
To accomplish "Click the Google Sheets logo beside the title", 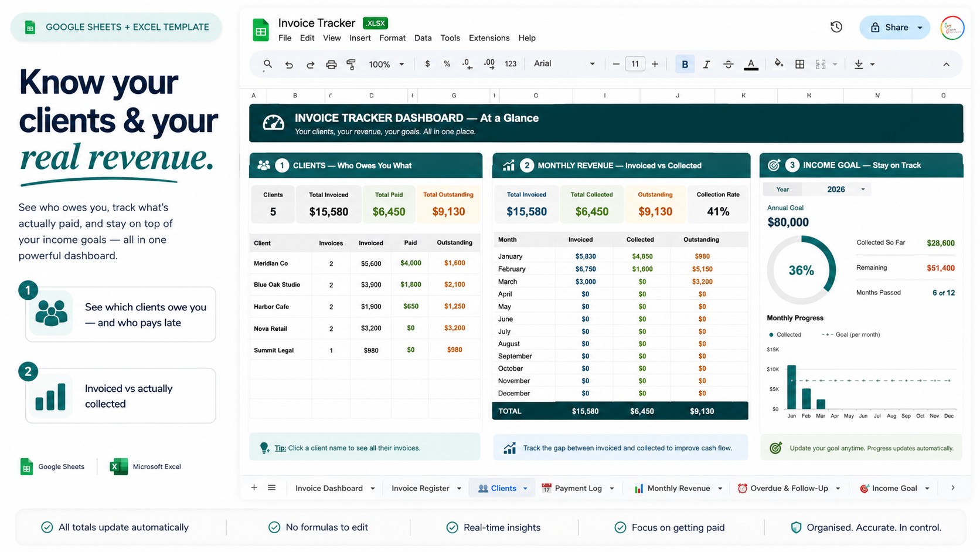I will pyautogui.click(x=261, y=31).
